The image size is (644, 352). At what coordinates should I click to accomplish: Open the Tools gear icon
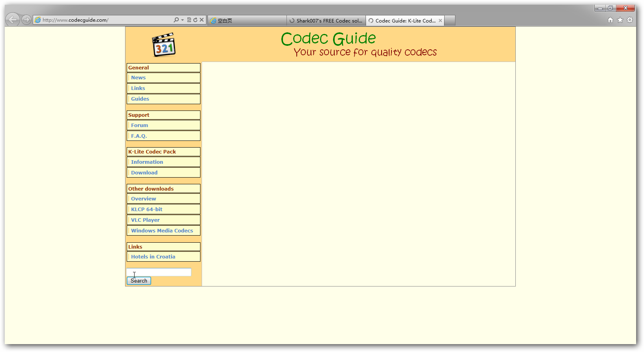tap(630, 20)
